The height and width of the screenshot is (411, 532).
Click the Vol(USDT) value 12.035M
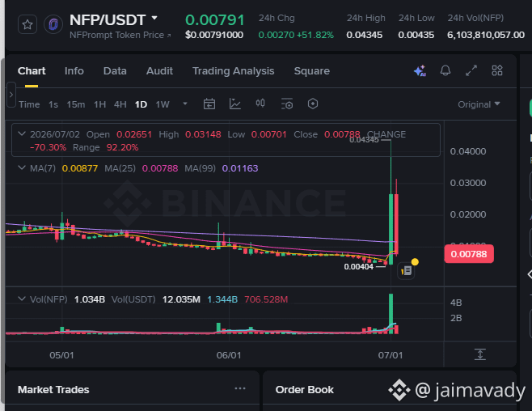click(181, 299)
